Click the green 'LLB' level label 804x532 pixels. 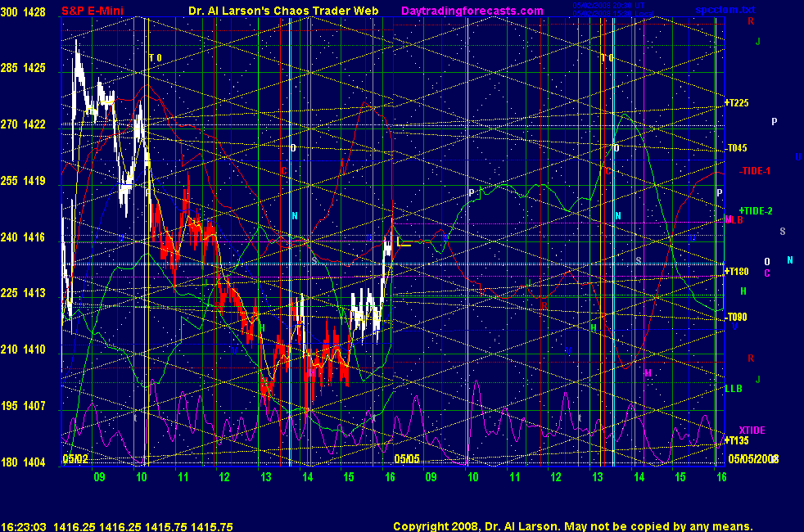coord(734,389)
